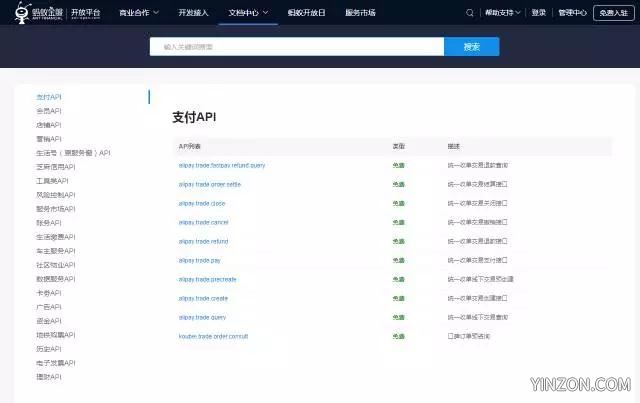The height and width of the screenshot is (403, 640).
Task: Click the 免费入驻 button
Action: coord(613,13)
